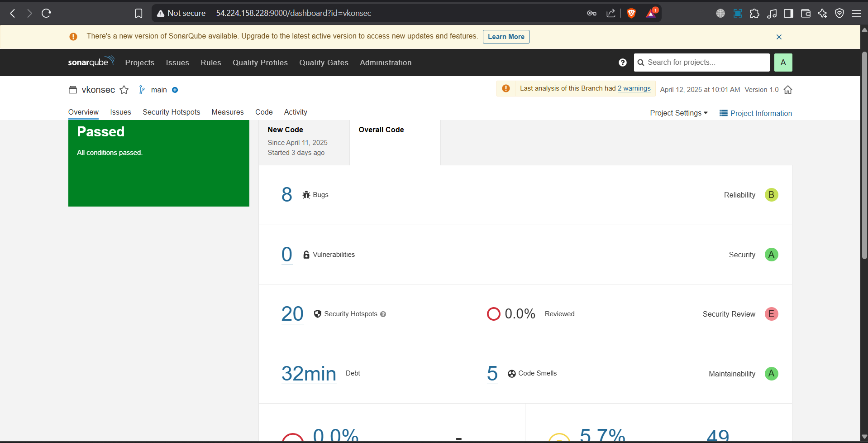Click the VPN shield icon in the toolbar

[x=839, y=14]
